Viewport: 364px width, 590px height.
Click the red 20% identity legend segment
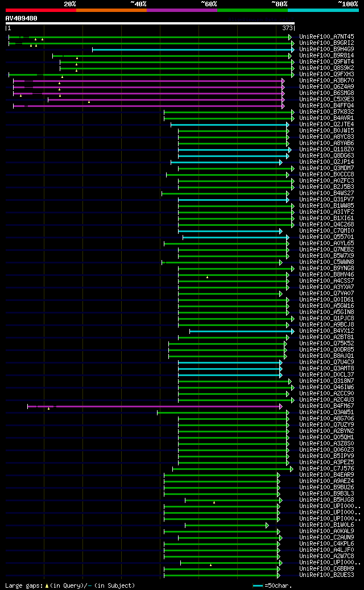pyautogui.click(x=40, y=10)
